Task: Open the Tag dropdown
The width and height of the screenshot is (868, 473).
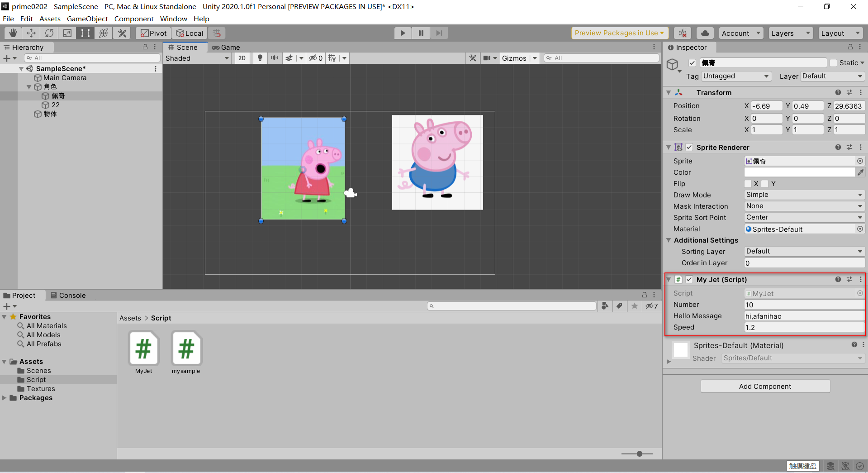Action: 736,76
